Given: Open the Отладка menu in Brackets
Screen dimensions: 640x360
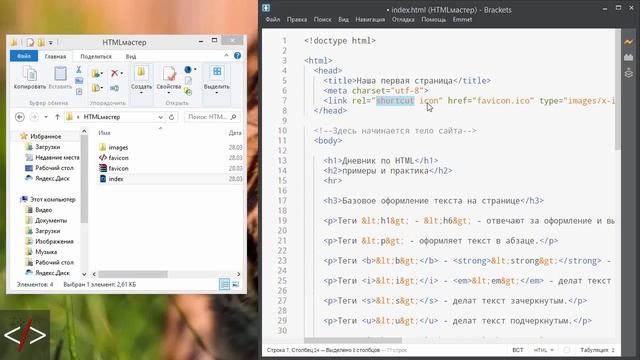Looking at the screenshot, I should pyautogui.click(x=403, y=20).
